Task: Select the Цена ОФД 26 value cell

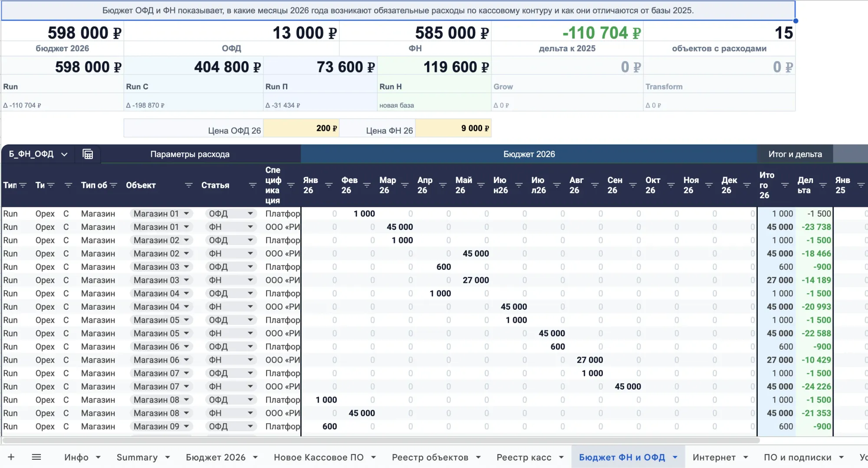Action: [301, 128]
